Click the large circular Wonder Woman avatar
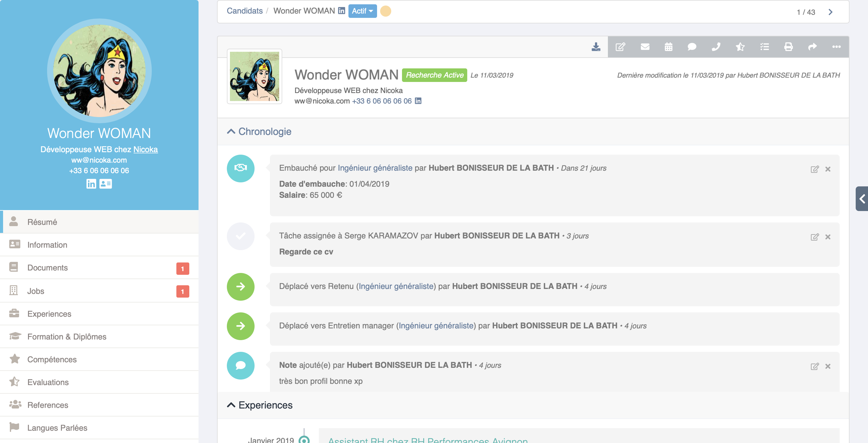This screenshot has height=443, width=868. [99, 71]
